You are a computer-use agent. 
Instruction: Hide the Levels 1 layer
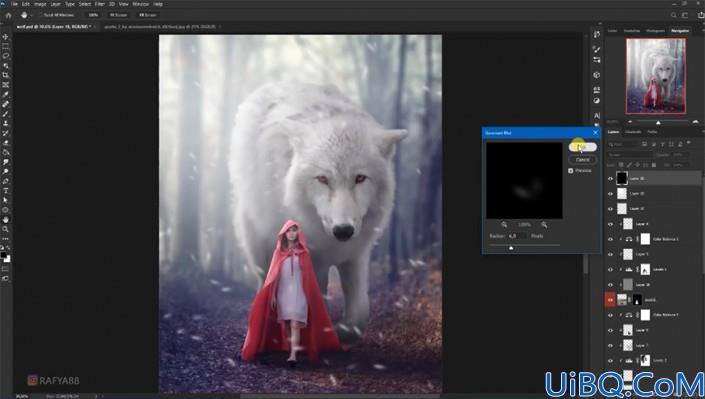click(x=610, y=269)
